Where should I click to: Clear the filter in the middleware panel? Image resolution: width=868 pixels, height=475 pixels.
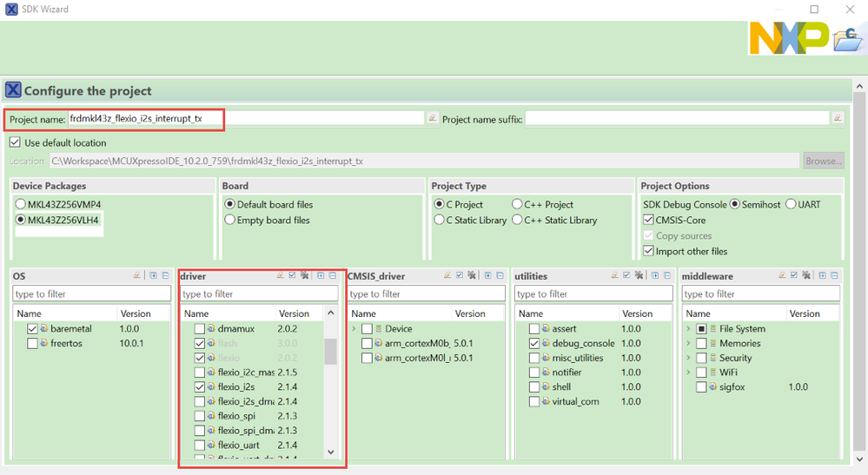pyautogui.click(x=782, y=274)
